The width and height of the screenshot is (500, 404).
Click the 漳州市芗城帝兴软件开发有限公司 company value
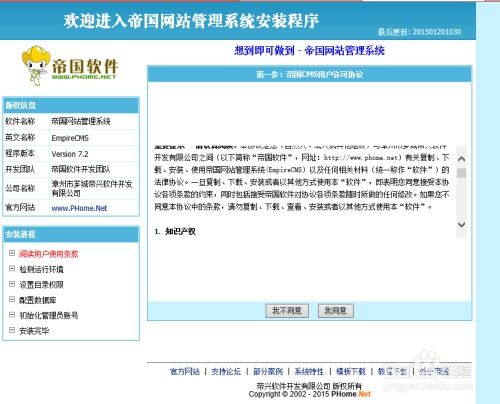(92, 188)
